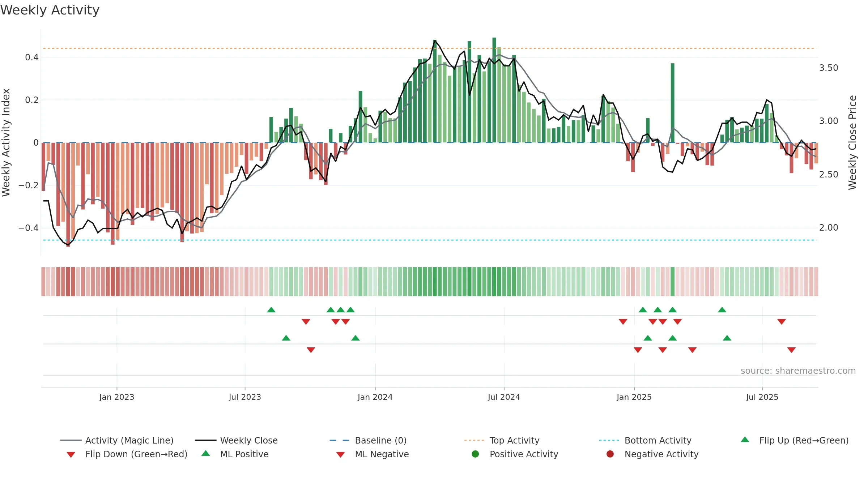Toggle Weekly Close legend entry
Image resolution: width=868 pixels, height=488 pixels.
[x=236, y=440]
